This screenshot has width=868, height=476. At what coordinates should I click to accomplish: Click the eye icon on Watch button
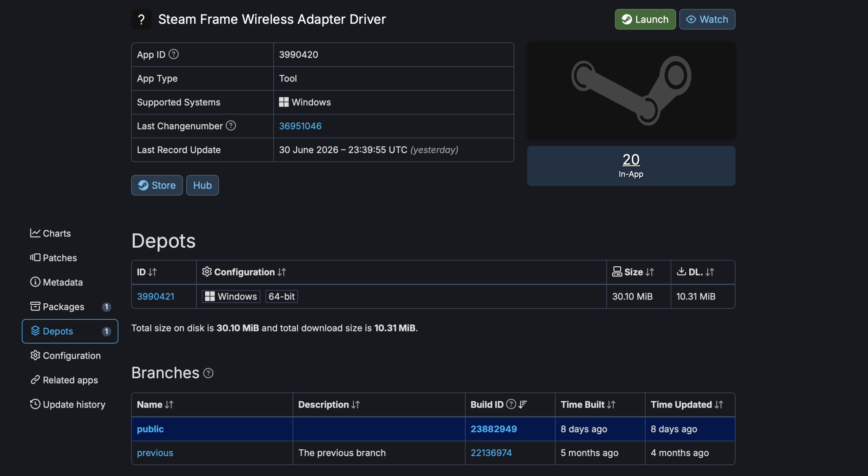coord(691,19)
